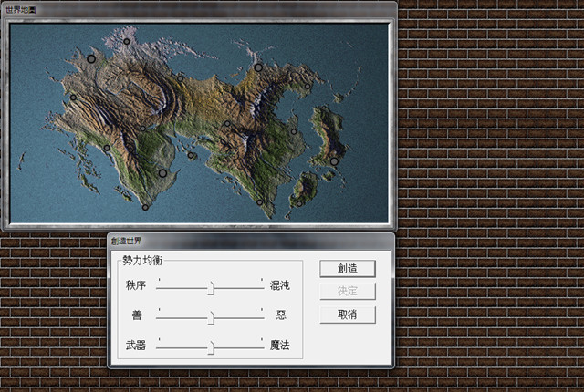Image resolution: width=584 pixels, height=392 pixels.
Task: Click the 創造 button
Action: click(348, 269)
